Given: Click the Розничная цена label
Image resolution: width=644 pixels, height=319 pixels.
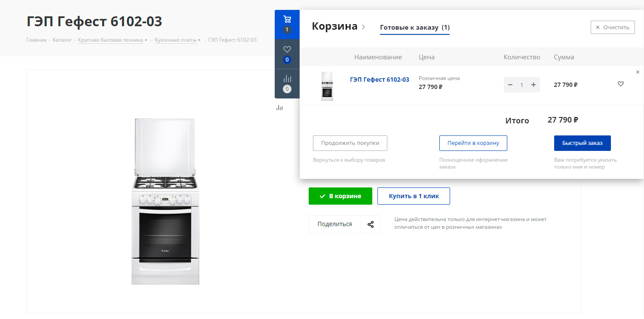Looking at the screenshot, I should point(439,78).
